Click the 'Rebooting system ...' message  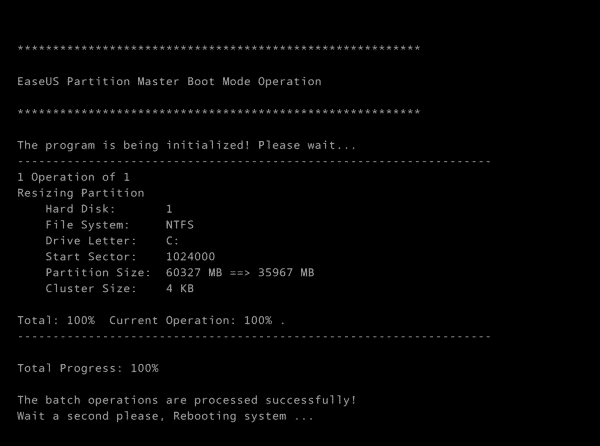pos(243,416)
